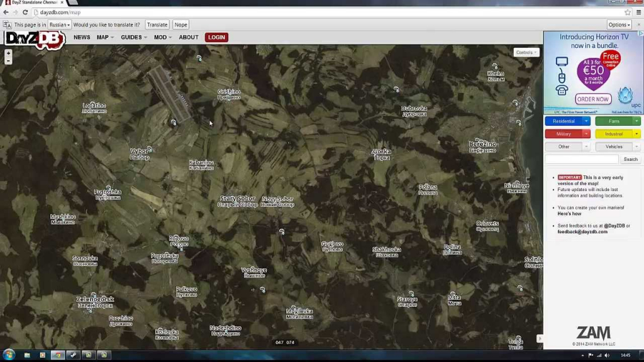Click the search text field in sidebar
This screenshot has height=362, width=644.
[582, 160]
